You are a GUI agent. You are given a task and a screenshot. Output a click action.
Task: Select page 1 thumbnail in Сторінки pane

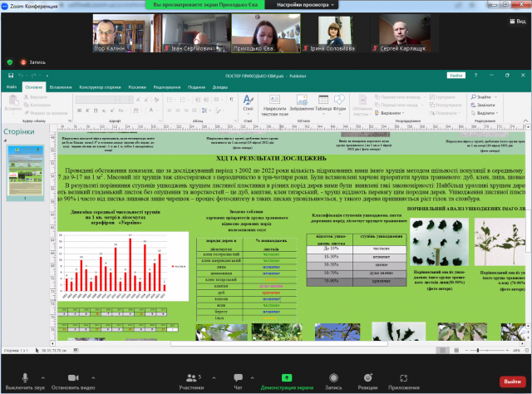[x=26, y=171]
